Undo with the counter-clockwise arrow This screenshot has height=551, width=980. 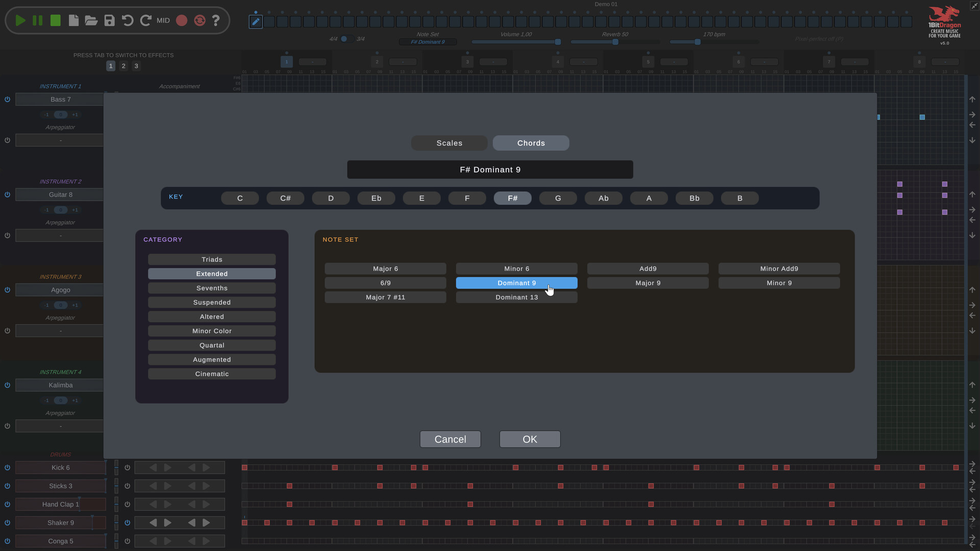click(x=128, y=20)
